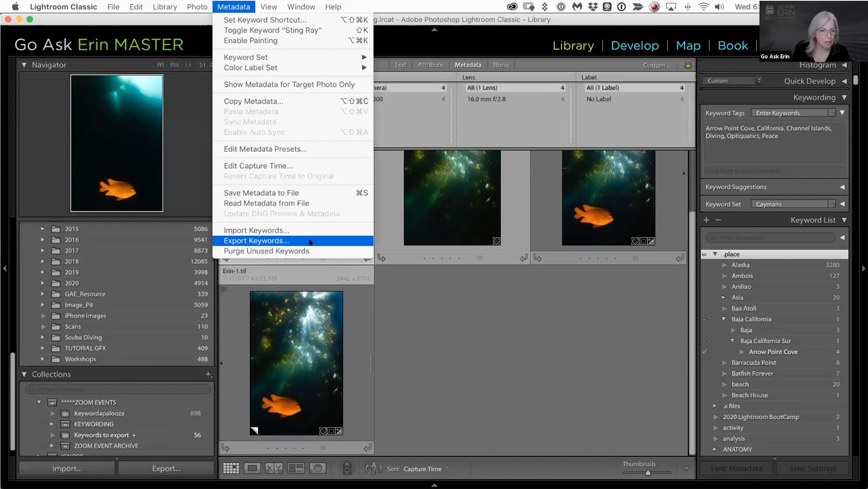868x489 pixels.
Task: Open volume control in menu bar
Action: [719, 7]
